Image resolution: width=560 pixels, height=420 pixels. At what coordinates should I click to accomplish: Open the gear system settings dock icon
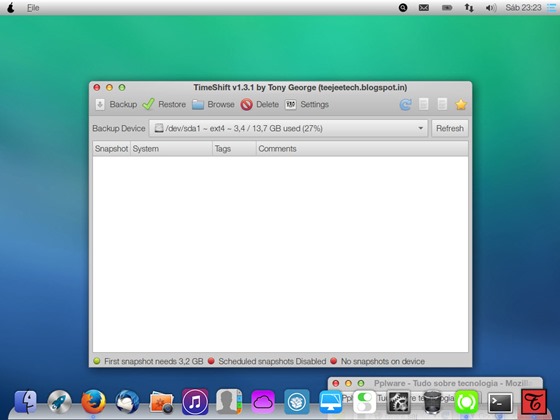(x=398, y=402)
